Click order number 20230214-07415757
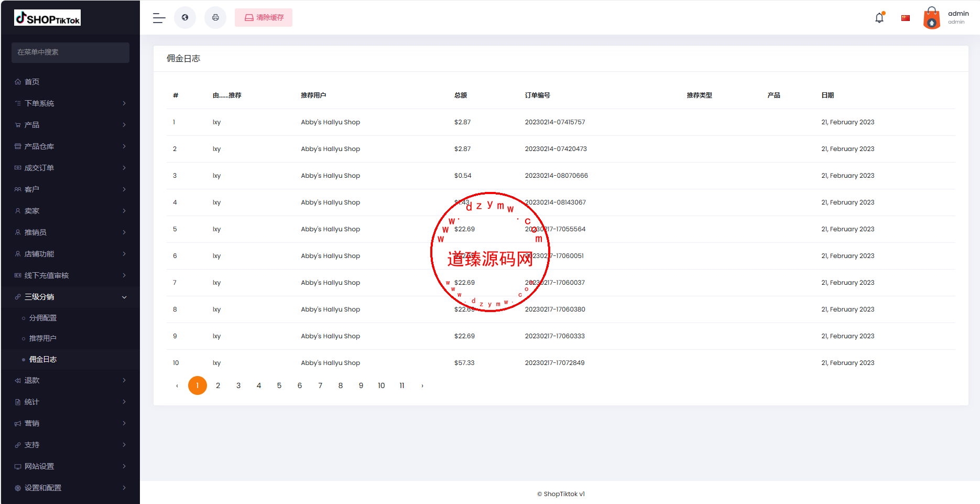The height and width of the screenshot is (504, 980). pyautogui.click(x=555, y=122)
